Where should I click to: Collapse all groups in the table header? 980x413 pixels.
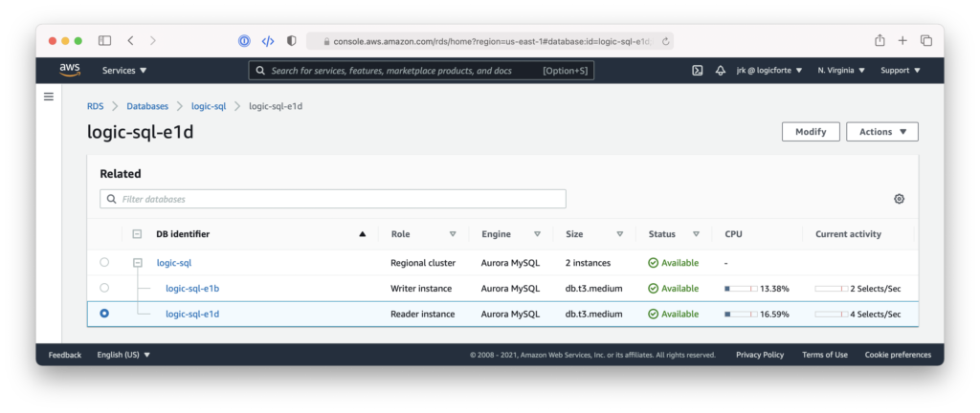click(x=137, y=234)
